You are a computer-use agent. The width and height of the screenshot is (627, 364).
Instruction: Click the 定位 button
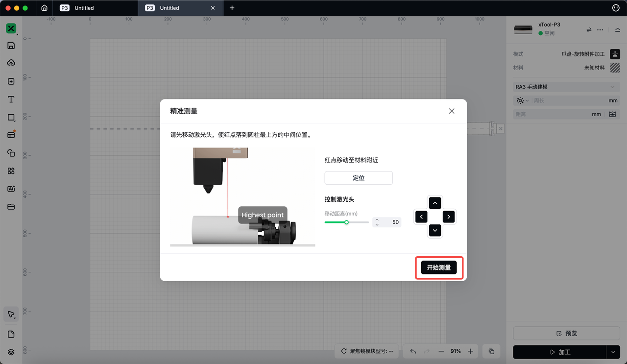coord(359,178)
